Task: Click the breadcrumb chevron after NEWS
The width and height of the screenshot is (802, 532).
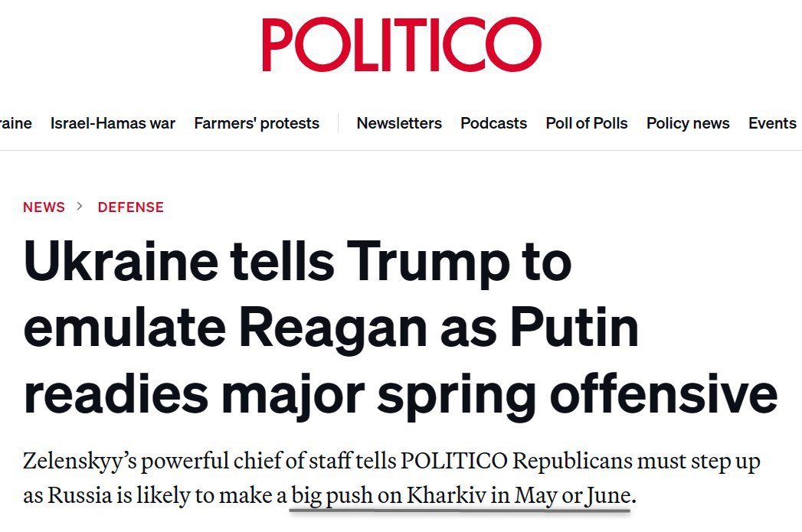Action: point(81,207)
